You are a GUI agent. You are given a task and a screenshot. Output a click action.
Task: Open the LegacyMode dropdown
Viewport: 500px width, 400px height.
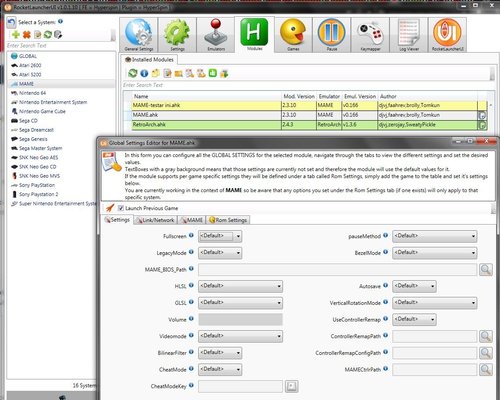pos(220,253)
